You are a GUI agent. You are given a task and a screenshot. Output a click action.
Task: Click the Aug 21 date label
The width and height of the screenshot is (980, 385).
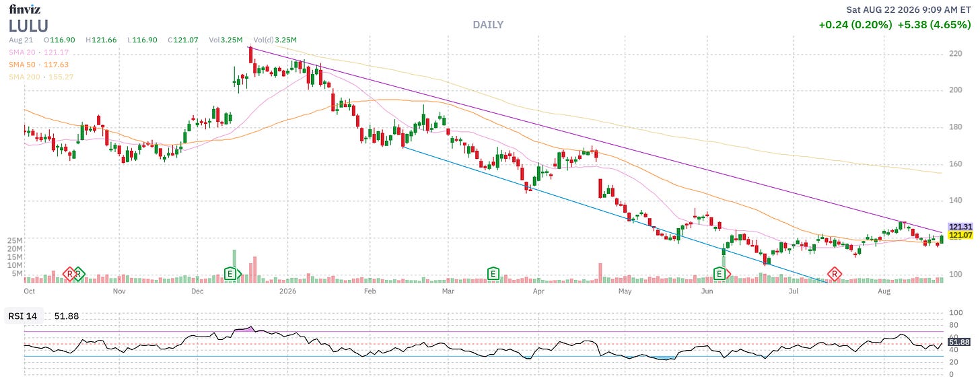pos(21,40)
